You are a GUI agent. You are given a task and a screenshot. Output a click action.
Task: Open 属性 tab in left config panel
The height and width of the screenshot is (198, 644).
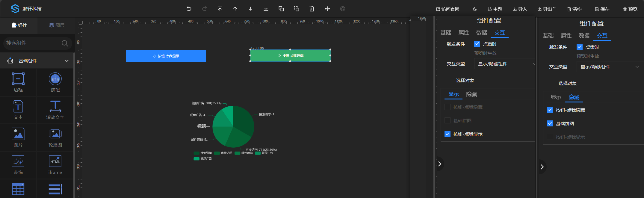464,33
